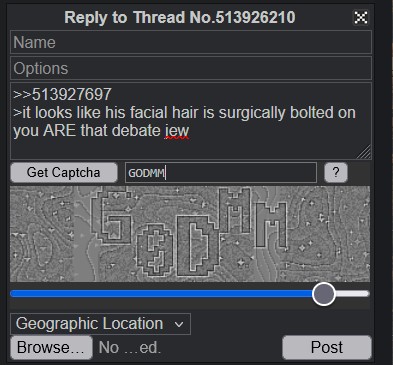This screenshot has width=393, height=365.
Task: Click the Get Captcha button
Action: pos(64,172)
